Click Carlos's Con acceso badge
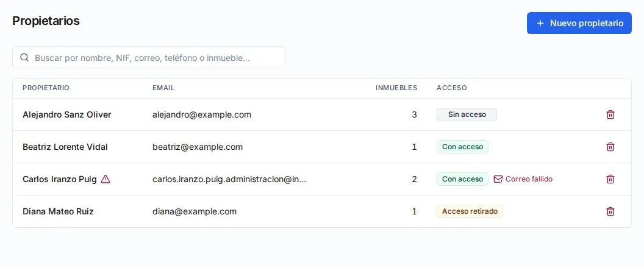 coord(462,179)
